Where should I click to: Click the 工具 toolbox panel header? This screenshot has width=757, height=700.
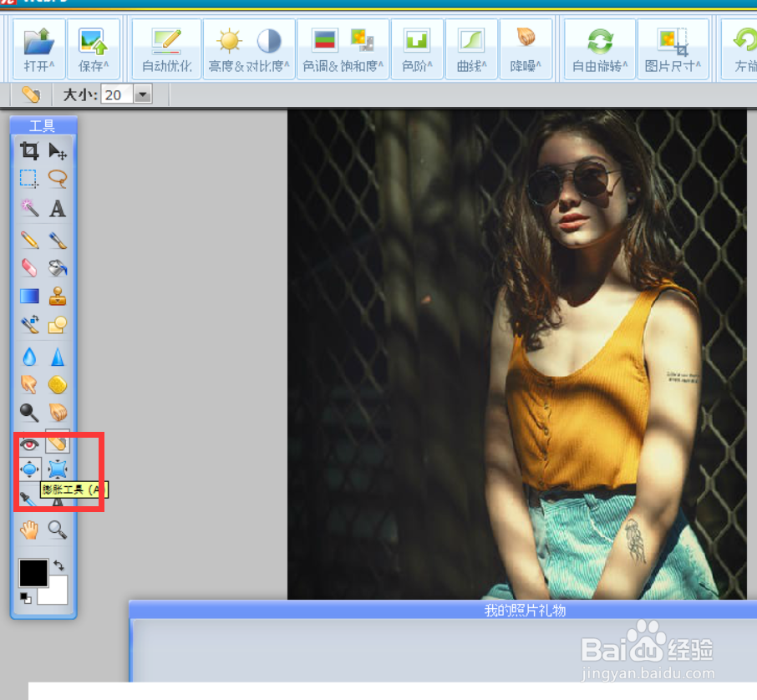(43, 125)
